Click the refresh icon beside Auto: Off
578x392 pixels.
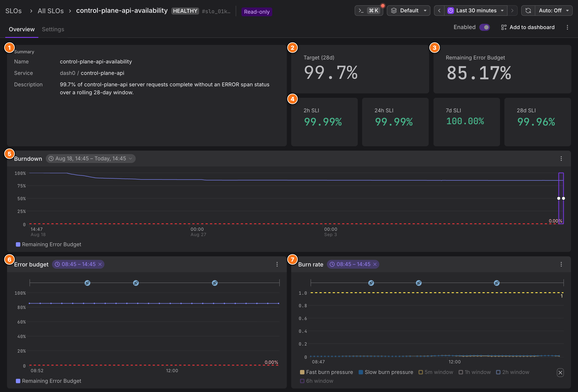point(528,11)
